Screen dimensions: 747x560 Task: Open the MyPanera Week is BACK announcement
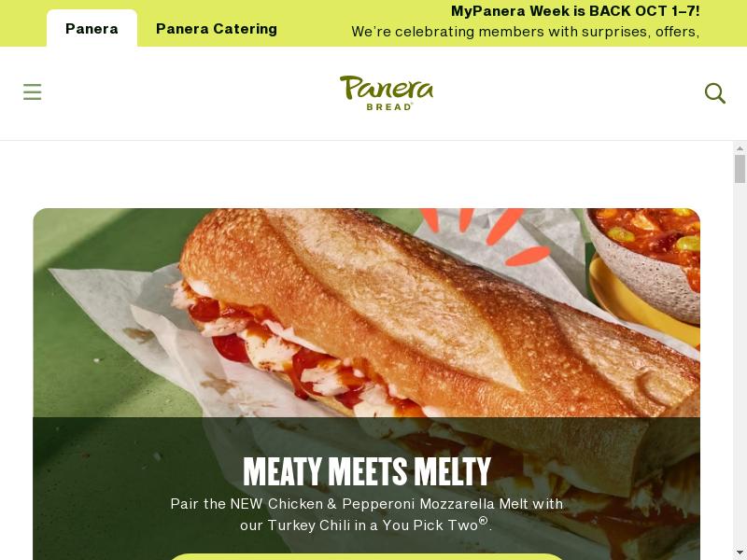[575, 11]
